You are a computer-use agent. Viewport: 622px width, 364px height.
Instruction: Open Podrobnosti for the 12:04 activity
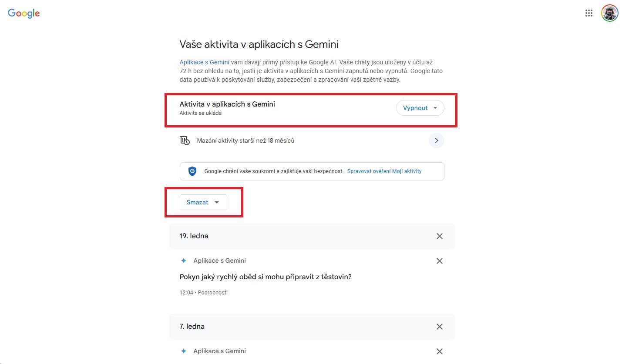212,293
